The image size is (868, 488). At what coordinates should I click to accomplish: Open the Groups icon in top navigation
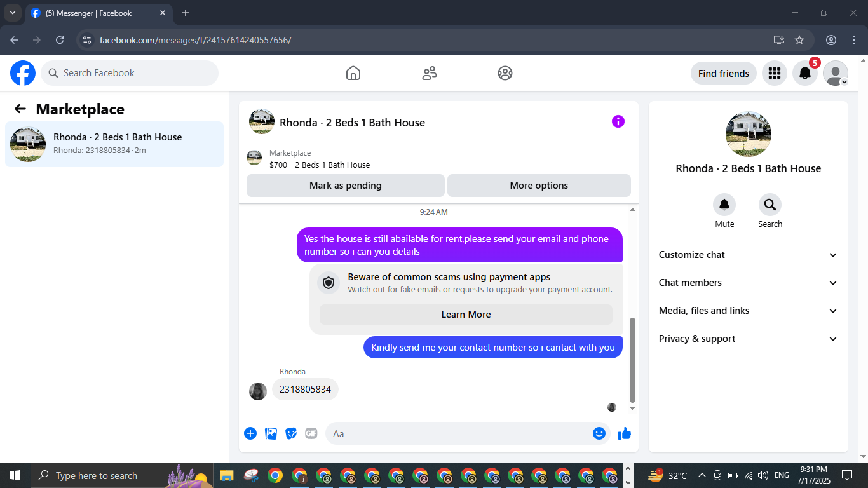click(x=505, y=73)
